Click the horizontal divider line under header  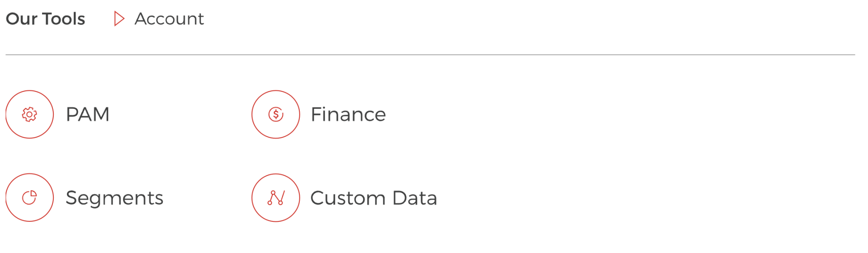tap(429, 55)
